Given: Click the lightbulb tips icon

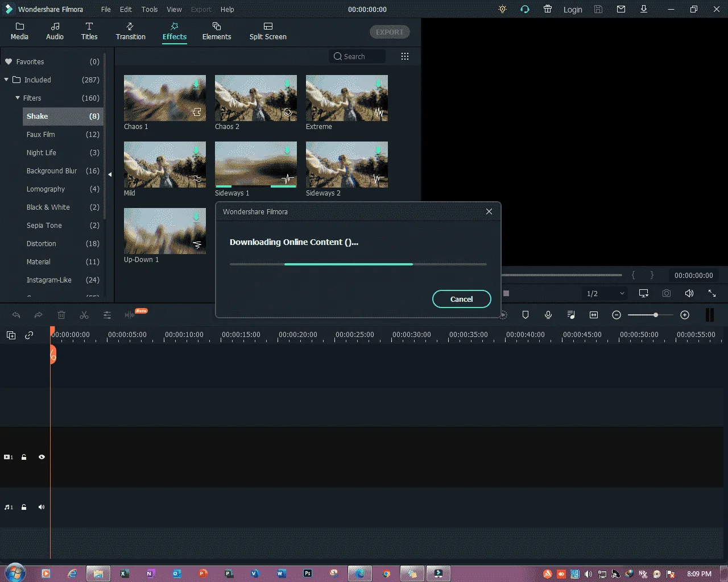Looking at the screenshot, I should click(502, 9).
